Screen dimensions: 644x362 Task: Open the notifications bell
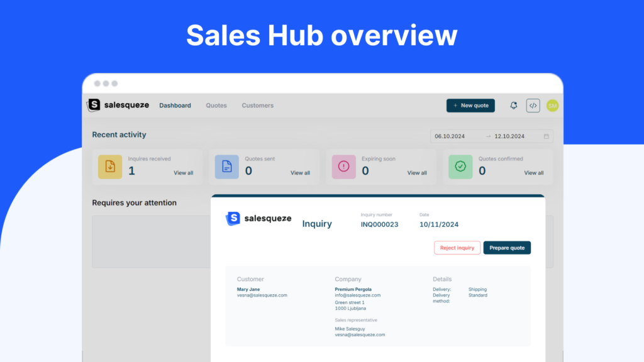[513, 106]
